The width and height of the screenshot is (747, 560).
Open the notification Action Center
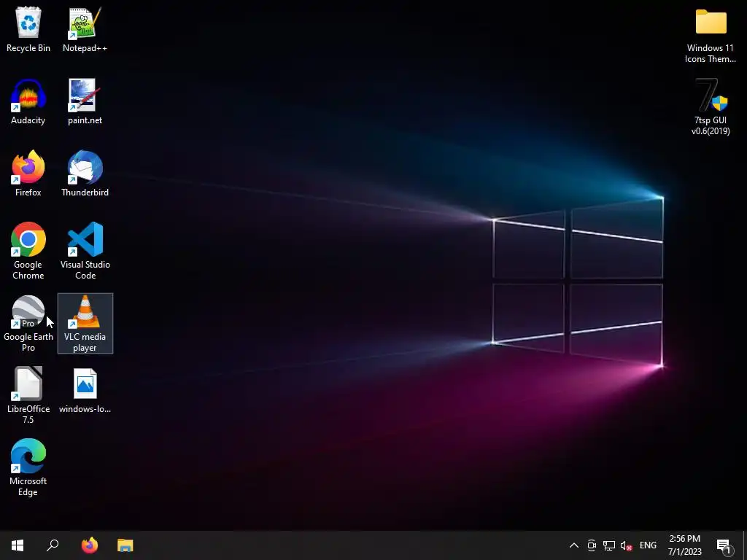coord(724,545)
